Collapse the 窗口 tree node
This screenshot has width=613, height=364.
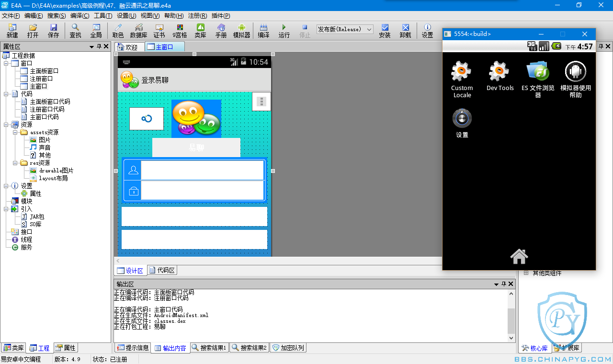6,63
